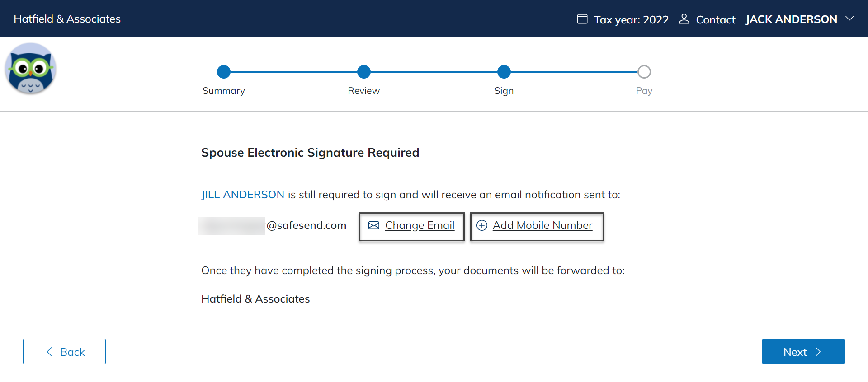Select the Sign step circle
868x382 pixels.
pyautogui.click(x=504, y=72)
